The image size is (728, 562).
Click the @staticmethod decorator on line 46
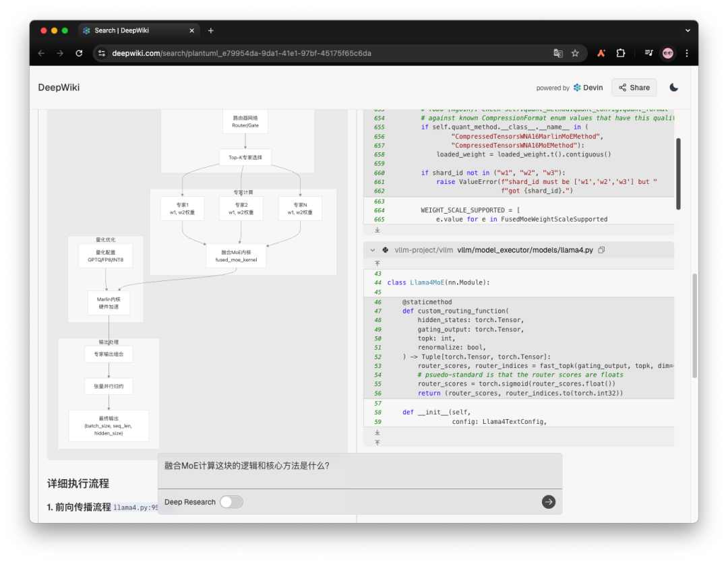(x=427, y=302)
